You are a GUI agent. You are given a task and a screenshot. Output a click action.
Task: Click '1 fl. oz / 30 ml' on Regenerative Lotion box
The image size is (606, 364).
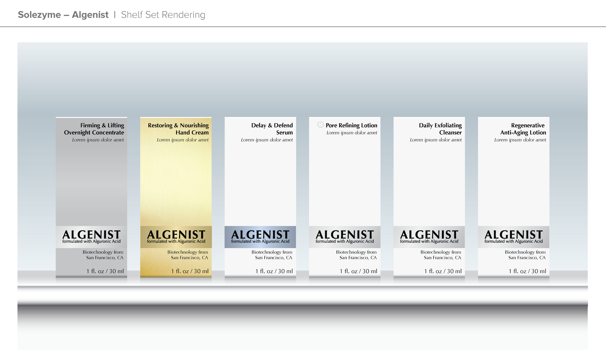(x=527, y=271)
